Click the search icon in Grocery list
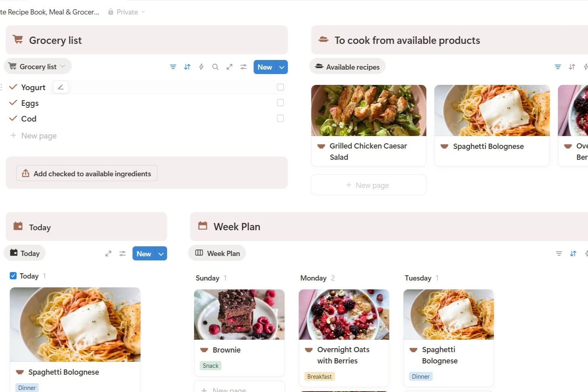588x392 pixels. pyautogui.click(x=215, y=67)
